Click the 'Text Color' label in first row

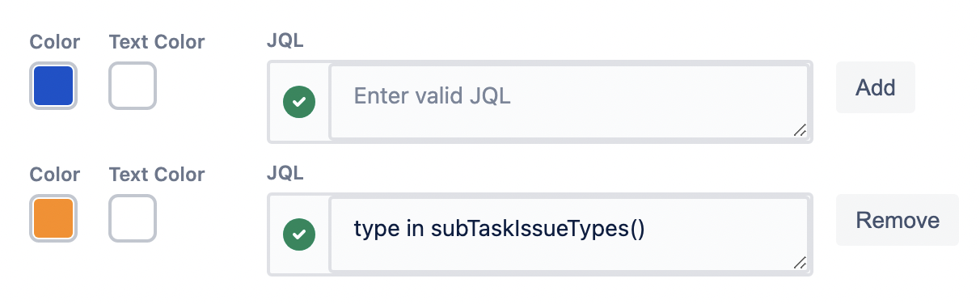157,41
